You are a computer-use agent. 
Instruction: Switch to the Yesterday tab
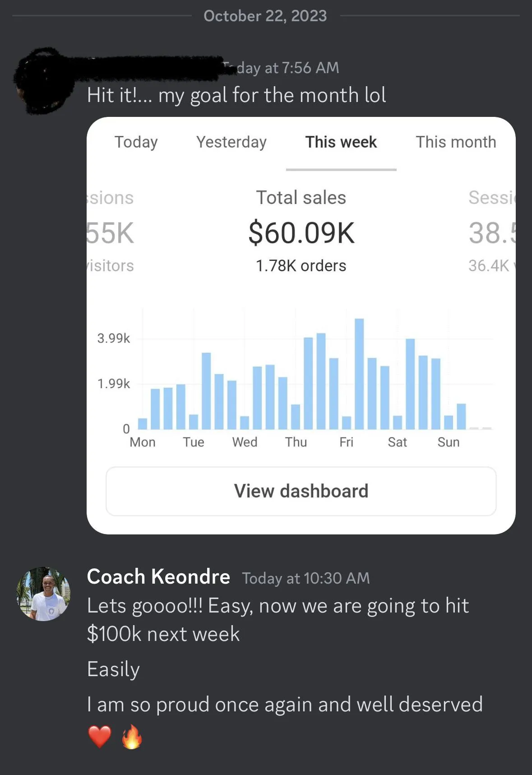pos(231,142)
